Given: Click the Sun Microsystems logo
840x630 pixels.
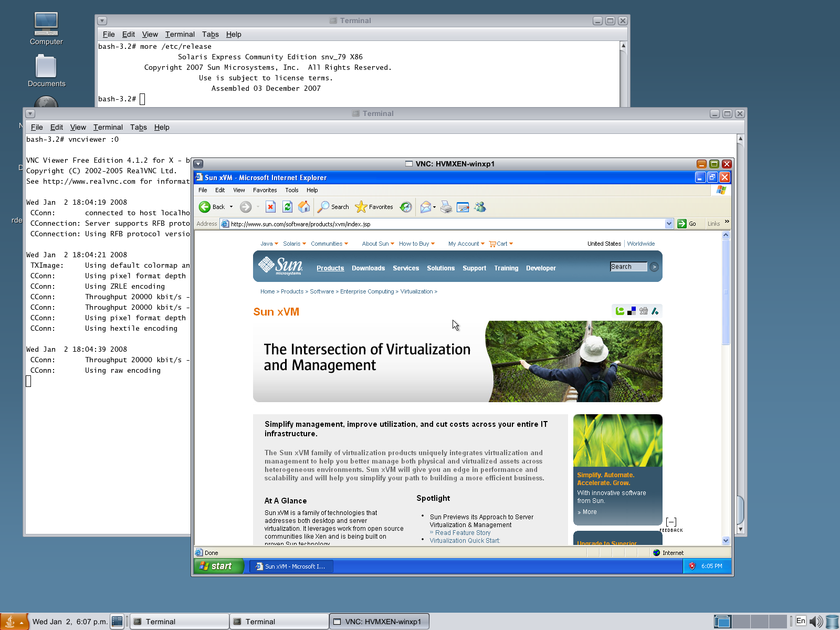Looking at the screenshot, I should (x=280, y=266).
